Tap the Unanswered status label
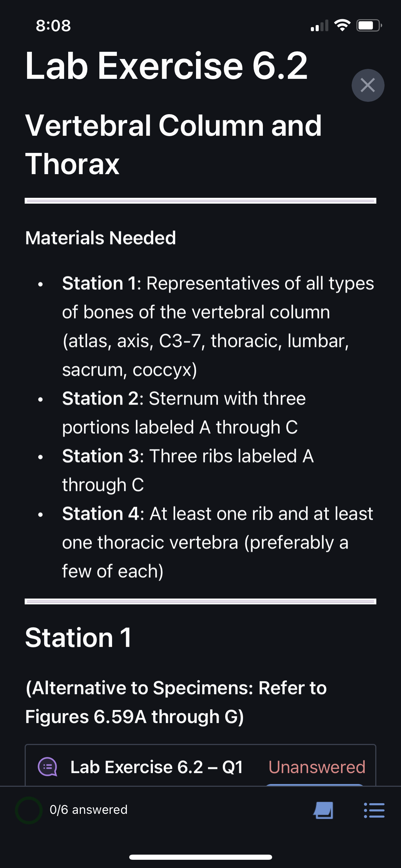 tap(317, 767)
